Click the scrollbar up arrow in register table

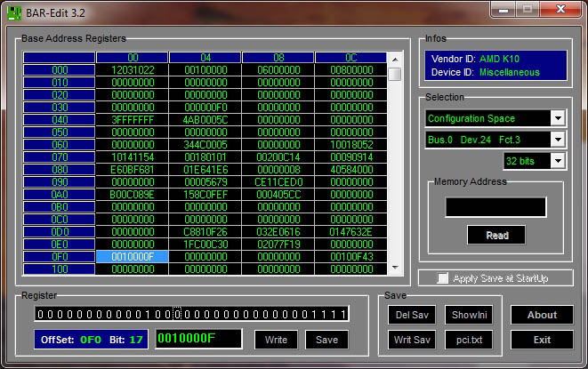point(395,60)
